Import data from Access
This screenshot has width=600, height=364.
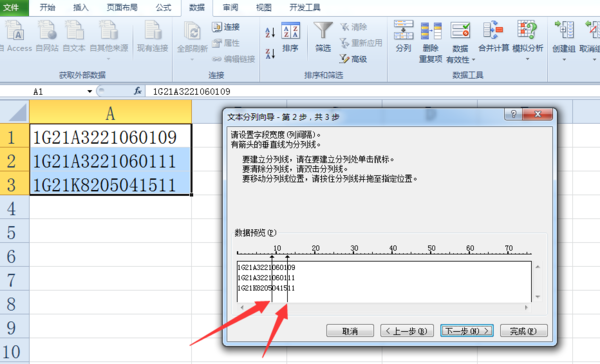[x=15, y=36]
